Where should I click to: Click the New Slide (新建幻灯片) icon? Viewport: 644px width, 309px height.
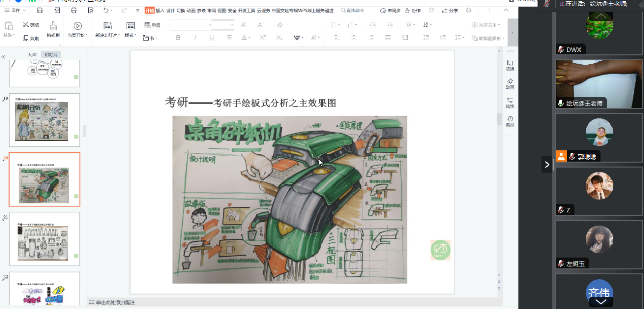pyautogui.click(x=107, y=26)
